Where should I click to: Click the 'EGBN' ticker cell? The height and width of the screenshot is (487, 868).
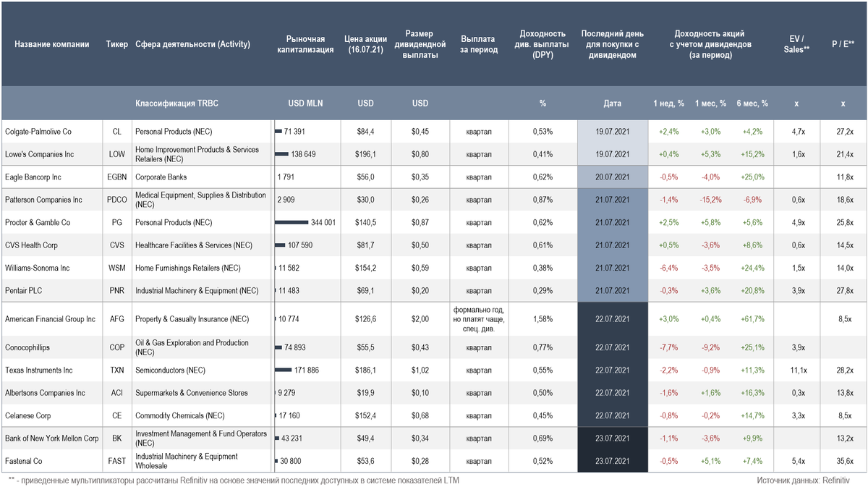117,177
